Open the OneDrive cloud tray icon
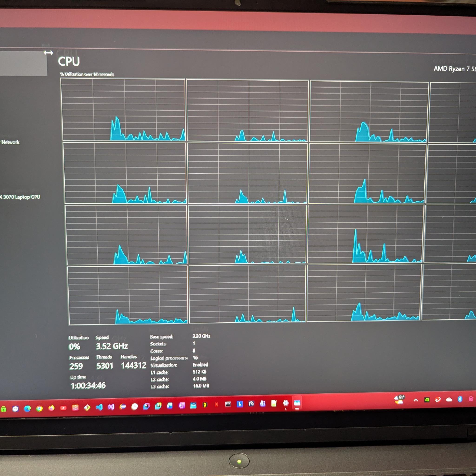The width and height of the screenshot is (476, 476). [x=449, y=399]
